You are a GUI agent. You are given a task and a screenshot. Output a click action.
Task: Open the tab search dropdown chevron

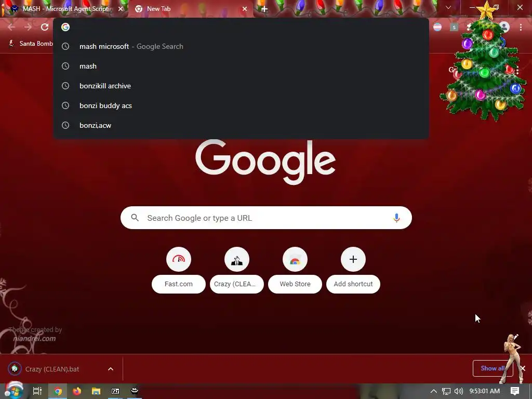[448, 7]
